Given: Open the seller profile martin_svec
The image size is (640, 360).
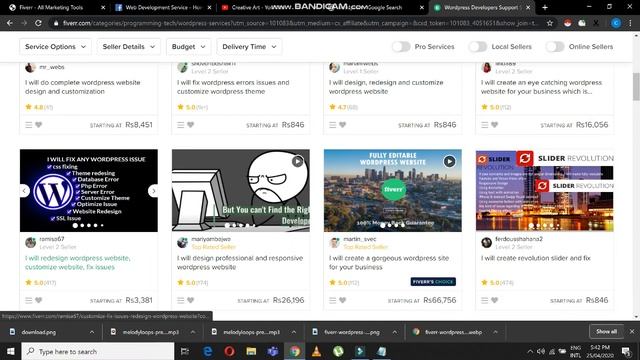Looking at the screenshot, I should click(x=360, y=239).
